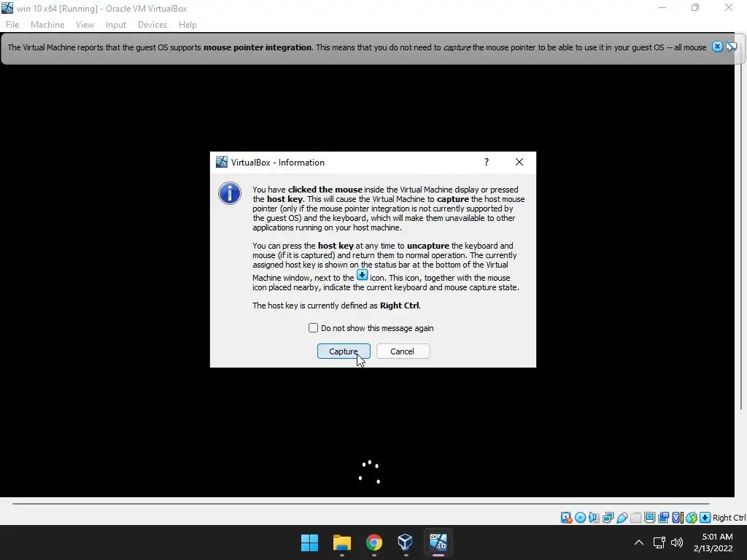
Task: Click the horizontal scrollbar of VM window
Action: point(360,503)
